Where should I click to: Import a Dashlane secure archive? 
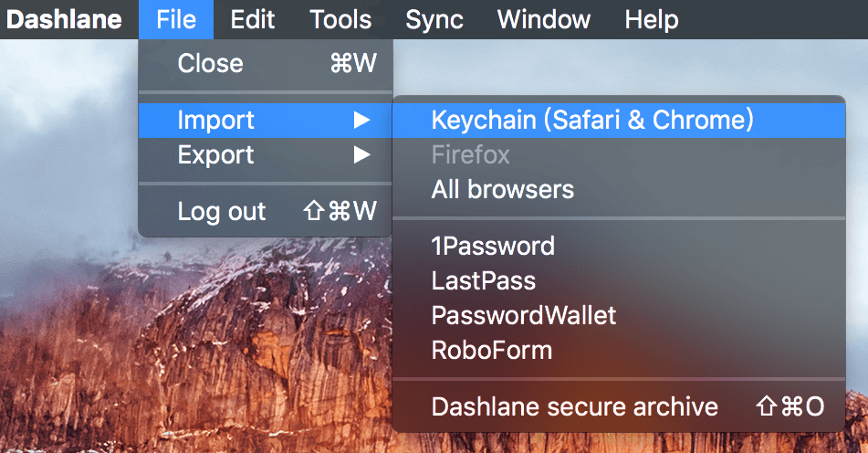coord(619,406)
